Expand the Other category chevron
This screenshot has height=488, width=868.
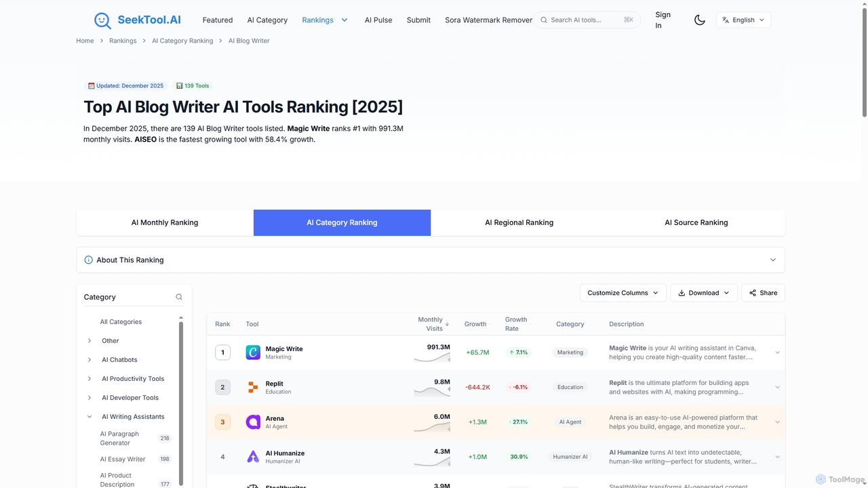click(90, 341)
